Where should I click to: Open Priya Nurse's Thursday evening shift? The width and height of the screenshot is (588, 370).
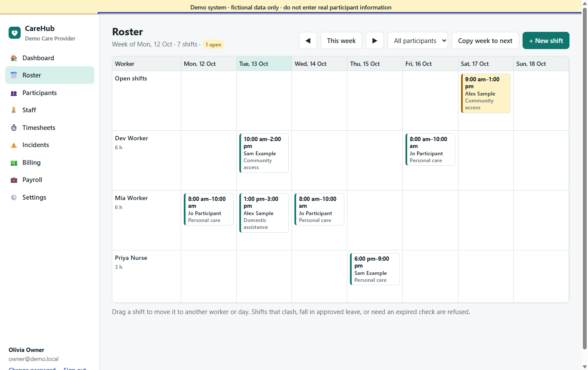pos(375,269)
